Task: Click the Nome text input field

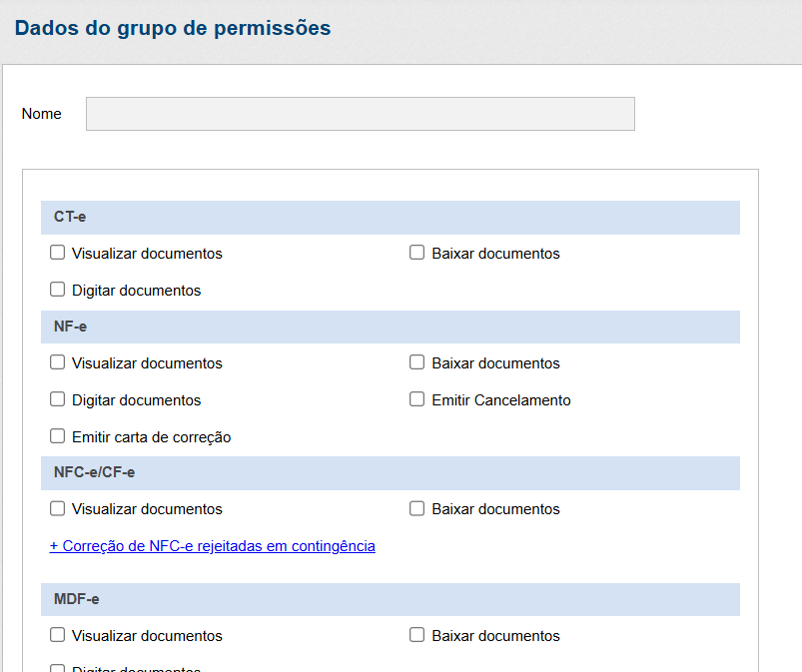Action: pos(360,114)
